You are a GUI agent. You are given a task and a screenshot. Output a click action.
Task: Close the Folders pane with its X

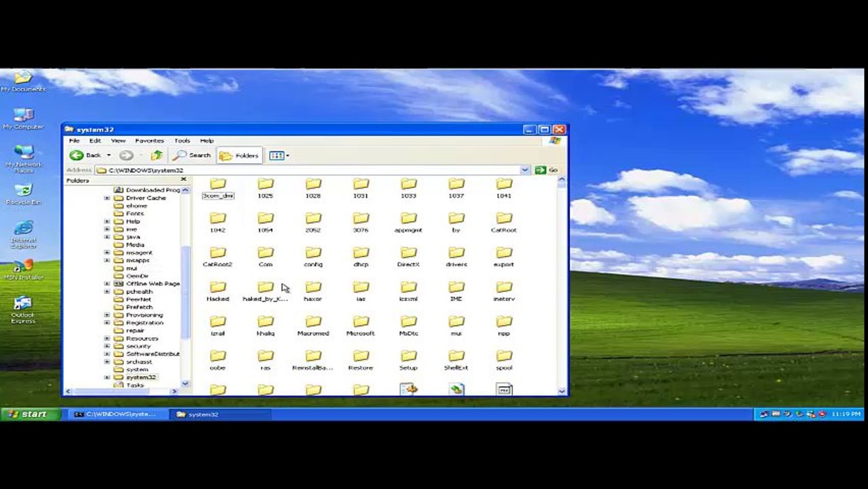pos(183,180)
